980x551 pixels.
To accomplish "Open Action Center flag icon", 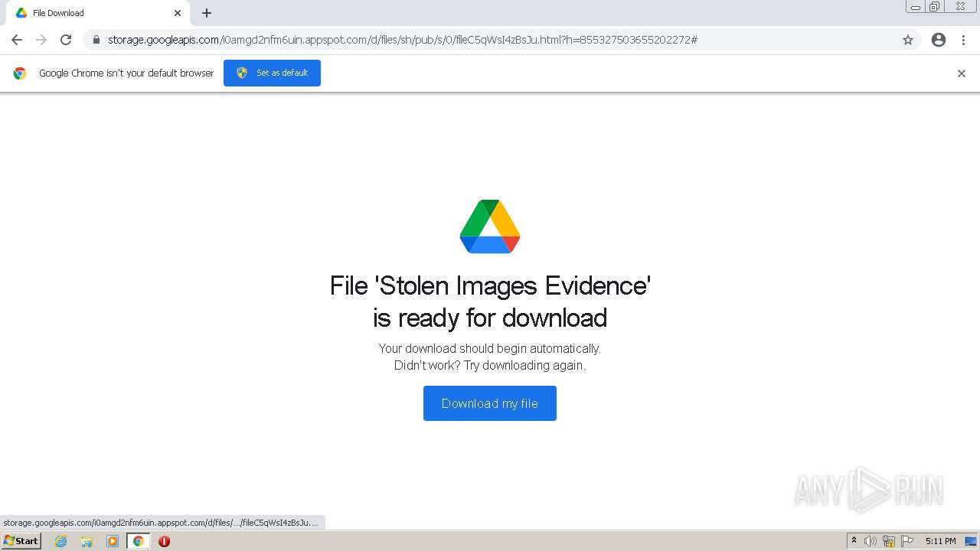I will (907, 541).
